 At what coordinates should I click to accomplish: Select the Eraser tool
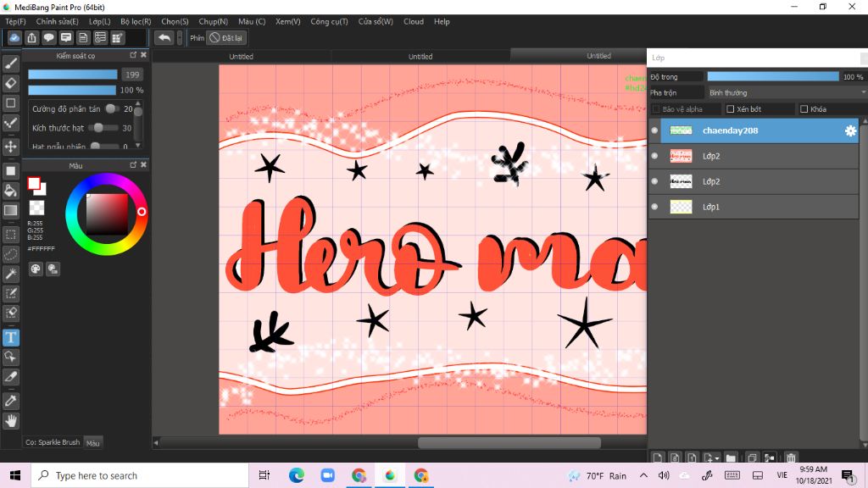10,83
